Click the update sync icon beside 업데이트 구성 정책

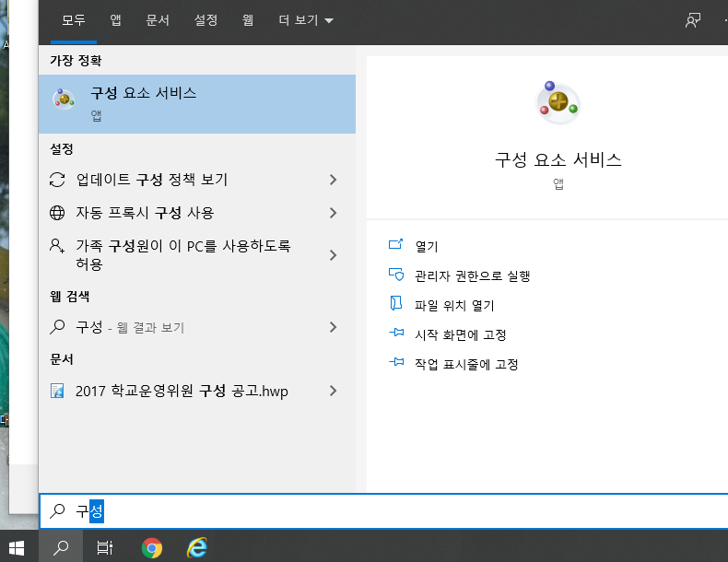57,180
